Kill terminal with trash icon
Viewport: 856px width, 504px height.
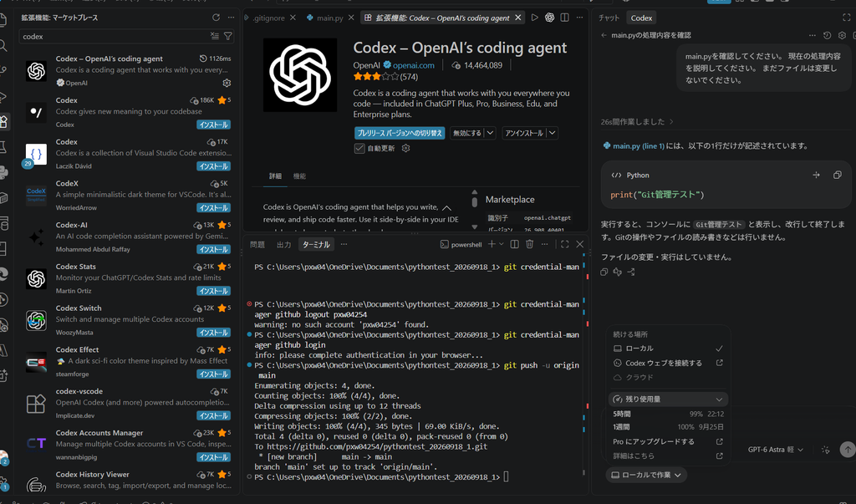[529, 244]
